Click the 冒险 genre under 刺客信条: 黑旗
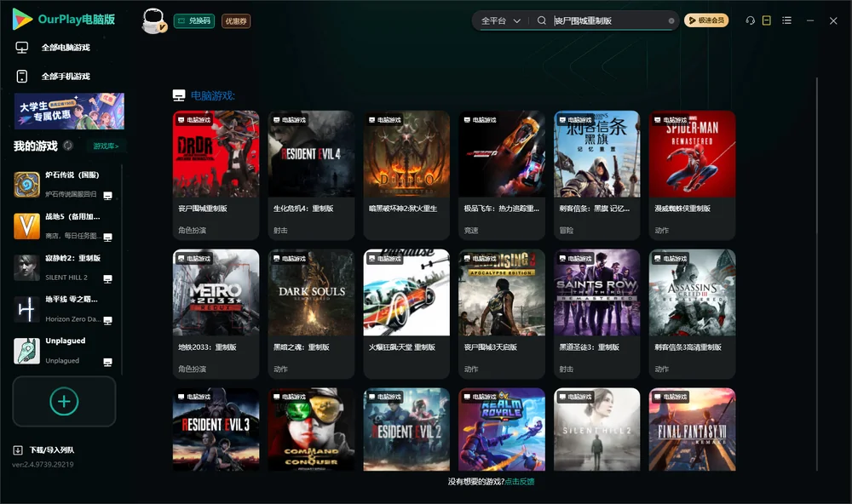The height and width of the screenshot is (504, 852). tap(567, 230)
